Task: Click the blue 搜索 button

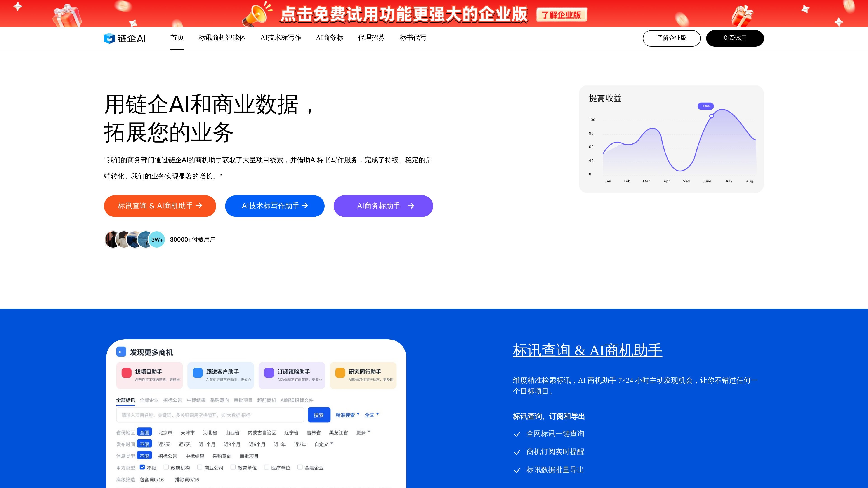Action: (319, 415)
